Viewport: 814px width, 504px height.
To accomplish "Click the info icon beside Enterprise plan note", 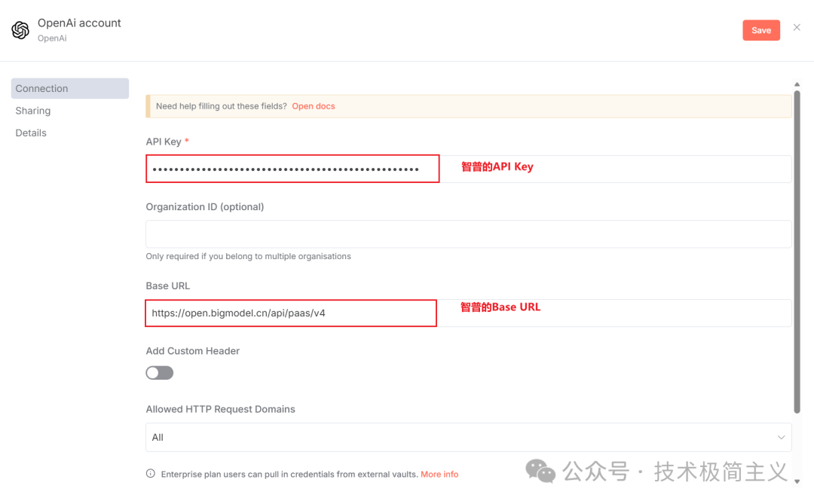I will (x=151, y=473).
